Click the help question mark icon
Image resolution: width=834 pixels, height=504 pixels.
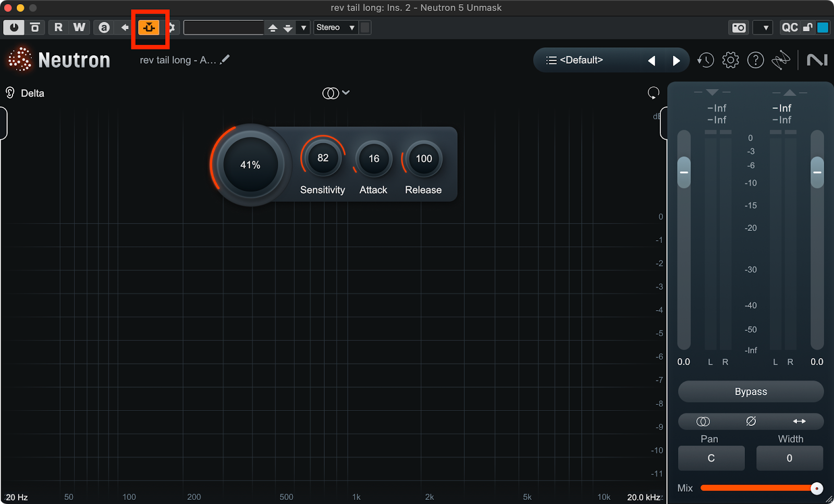pos(755,60)
